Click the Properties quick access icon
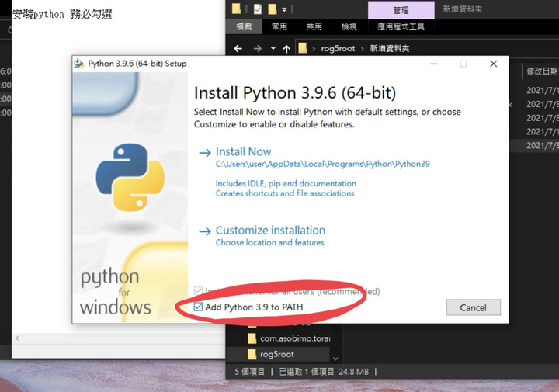 [258, 9]
